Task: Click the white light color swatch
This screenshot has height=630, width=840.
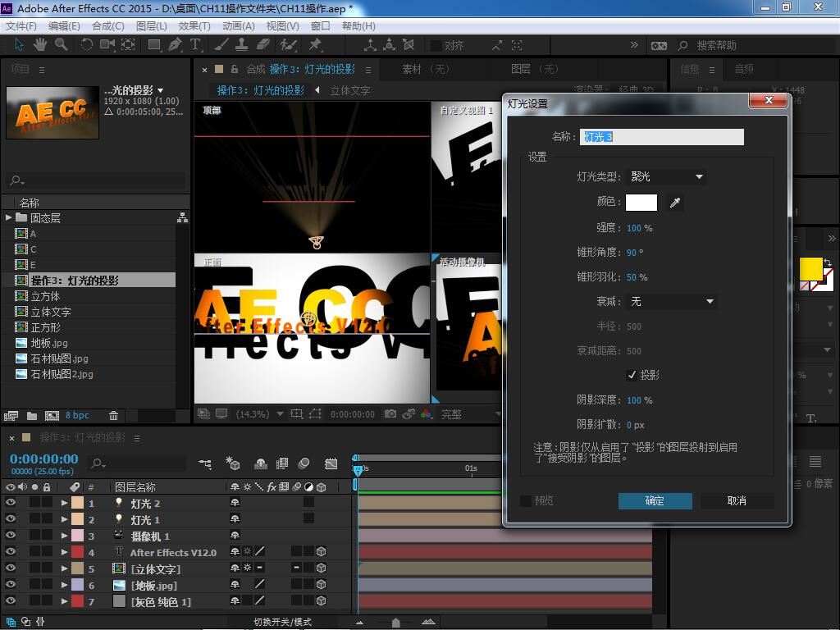Action: (641, 203)
